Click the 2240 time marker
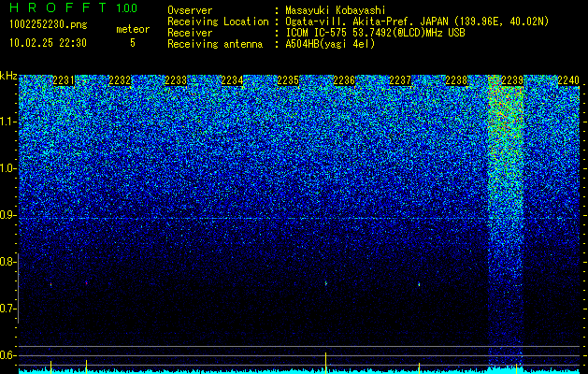The width and height of the screenshot is (588, 374). tap(568, 80)
